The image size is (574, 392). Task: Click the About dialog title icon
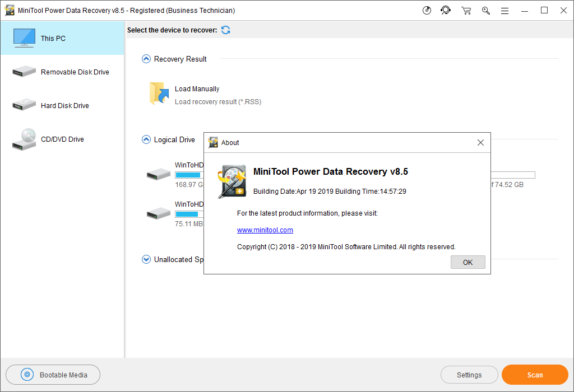(213, 142)
